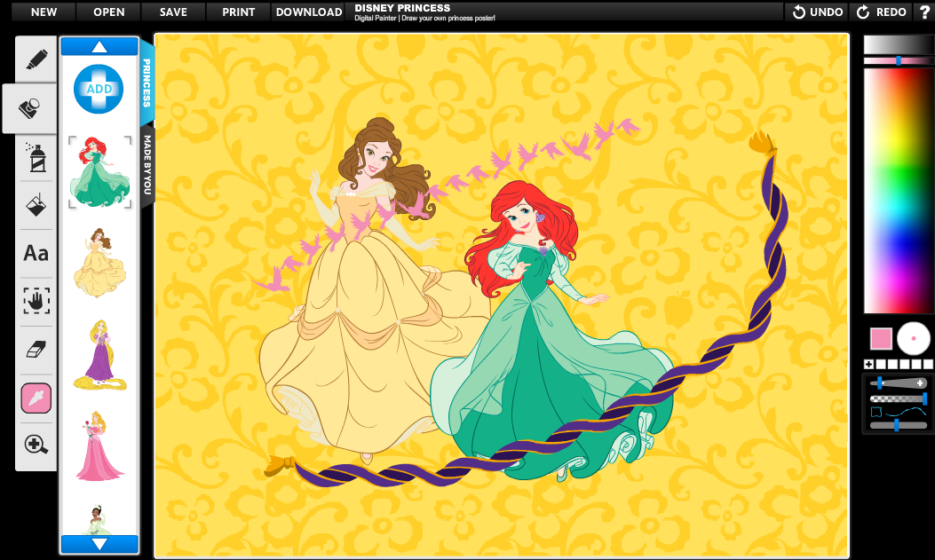The image size is (935, 560).
Task: Adjust the line smoothing slider
Action: [x=898, y=413]
